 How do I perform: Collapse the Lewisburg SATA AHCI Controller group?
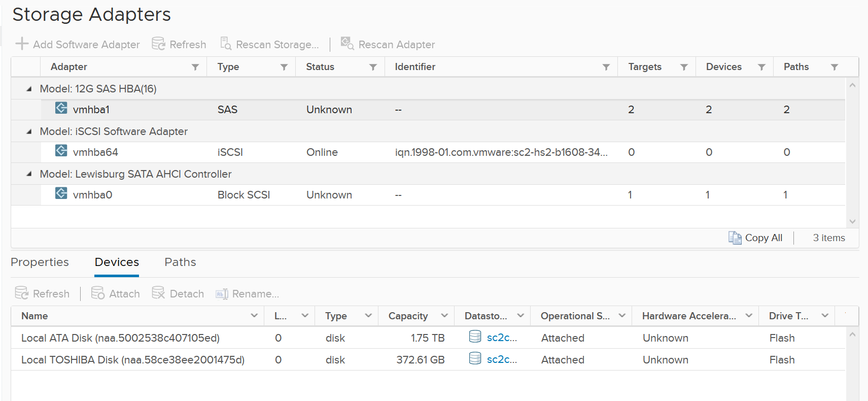pyautogui.click(x=29, y=174)
